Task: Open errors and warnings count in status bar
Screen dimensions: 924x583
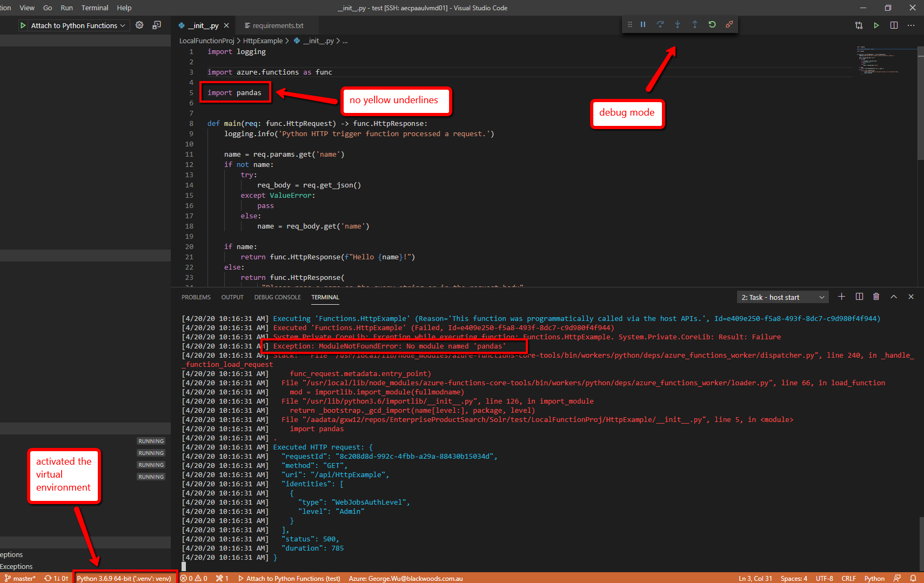Action: tap(194, 578)
